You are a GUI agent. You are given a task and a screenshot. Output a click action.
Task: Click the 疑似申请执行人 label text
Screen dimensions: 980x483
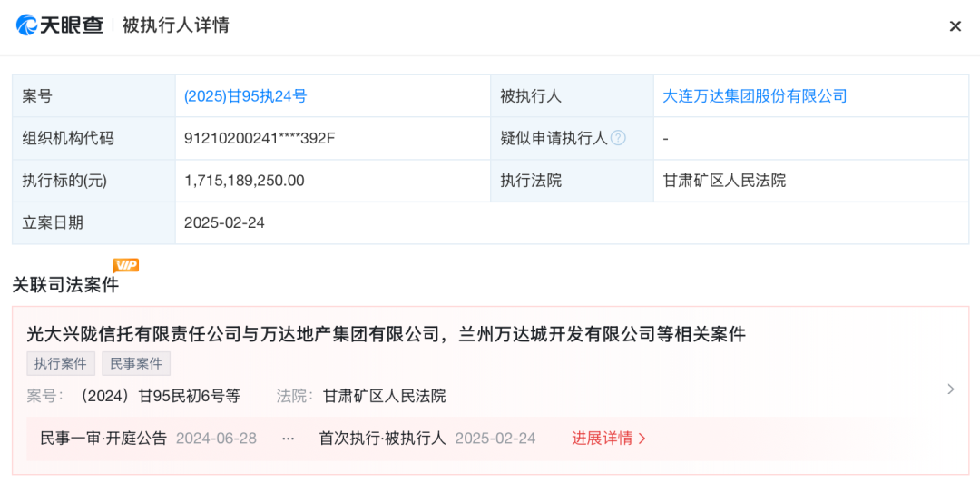click(554, 138)
